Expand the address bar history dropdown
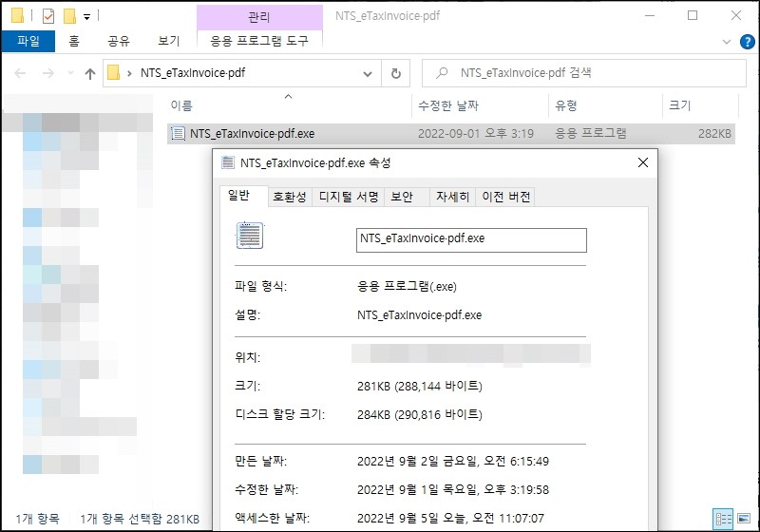 (x=368, y=74)
